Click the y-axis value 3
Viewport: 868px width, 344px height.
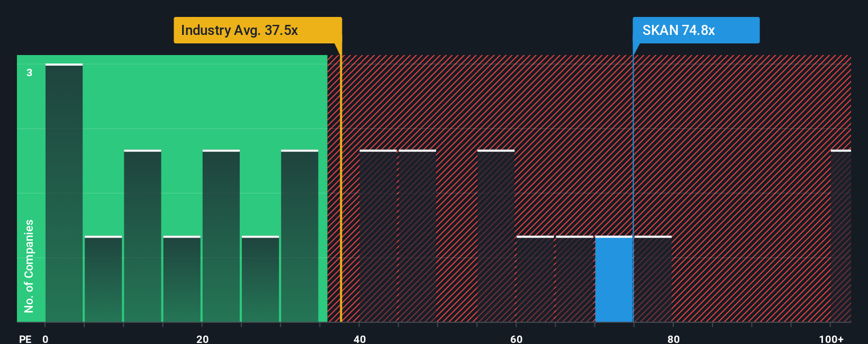tap(30, 73)
